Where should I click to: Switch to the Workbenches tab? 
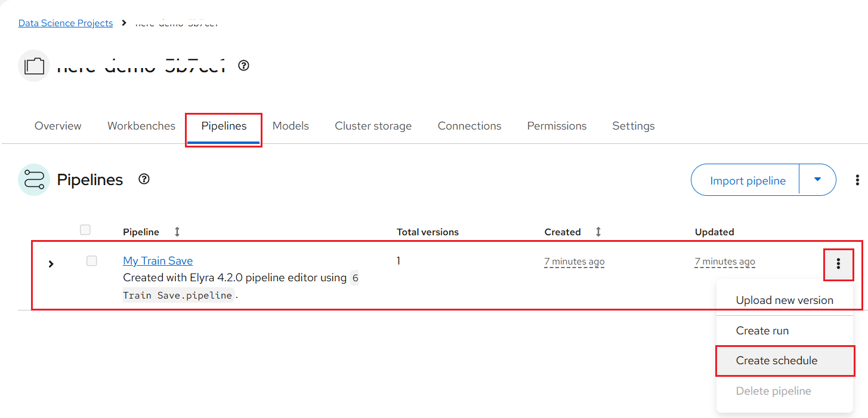141,126
